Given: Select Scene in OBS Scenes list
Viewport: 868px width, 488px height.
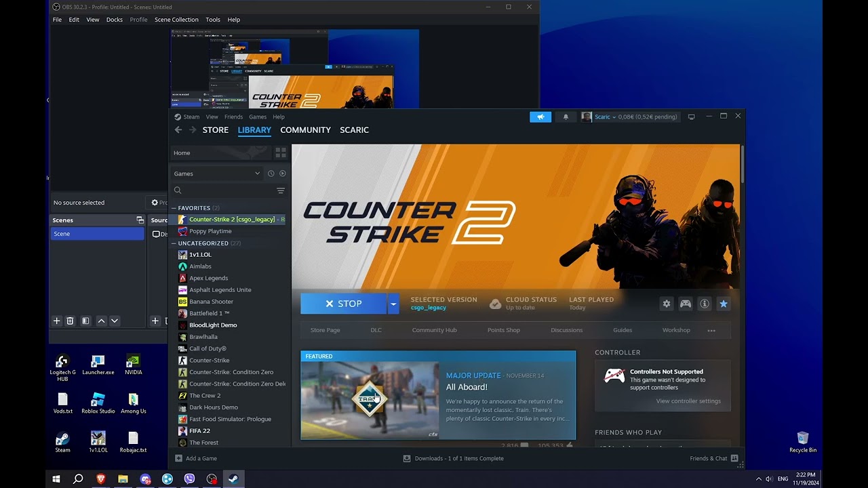Looking at the screenshot, I should [98, 234].
